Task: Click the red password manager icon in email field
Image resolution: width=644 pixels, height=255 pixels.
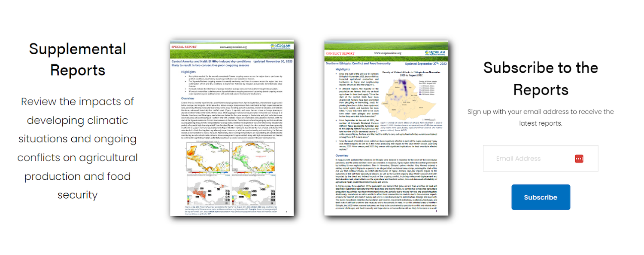Action: [x=579, y=158]
